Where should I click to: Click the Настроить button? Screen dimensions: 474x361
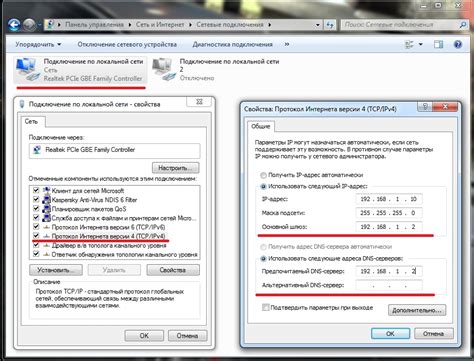coord(176,168)
